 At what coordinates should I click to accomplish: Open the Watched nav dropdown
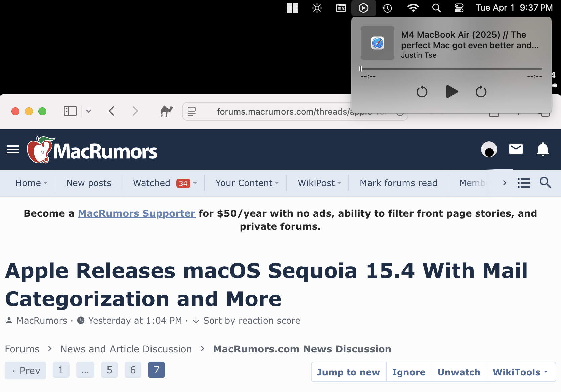click(x=165, y=183)
